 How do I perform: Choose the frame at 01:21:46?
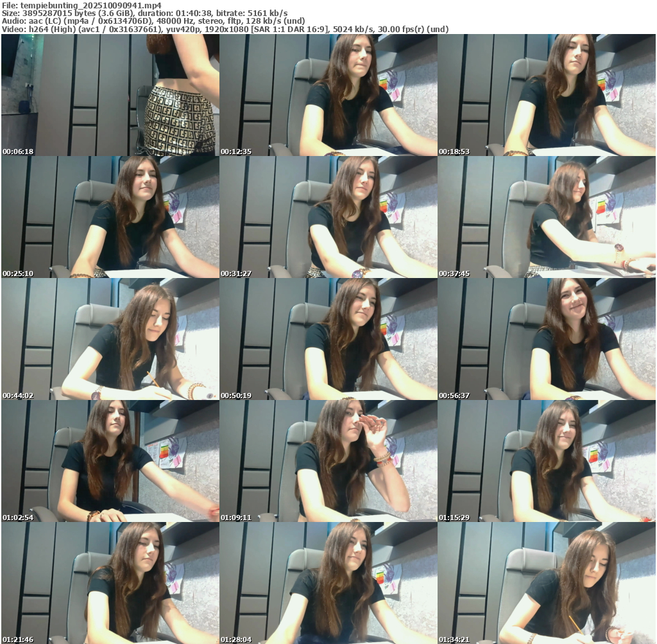coord(110,583)
